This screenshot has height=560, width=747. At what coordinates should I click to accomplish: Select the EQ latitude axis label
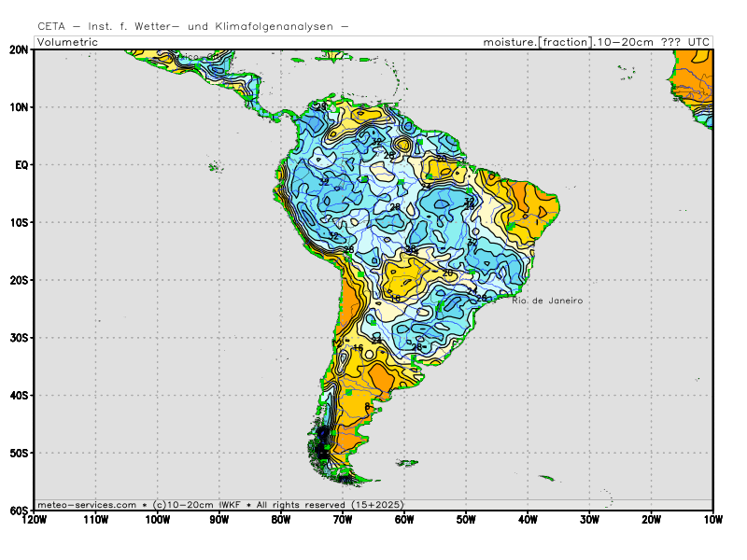tap(22, 165)
